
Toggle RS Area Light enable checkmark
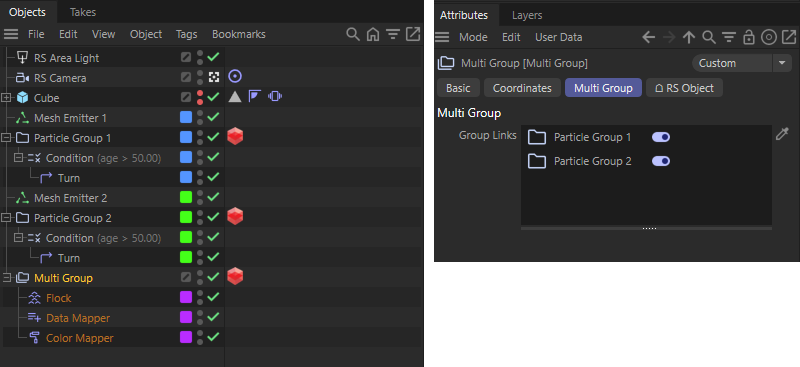(x=213, y=57)
